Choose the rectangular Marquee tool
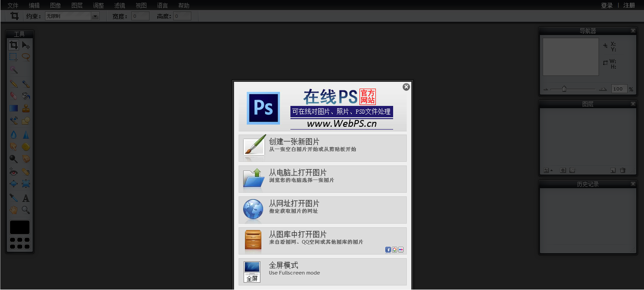 (x=14, y=57)
